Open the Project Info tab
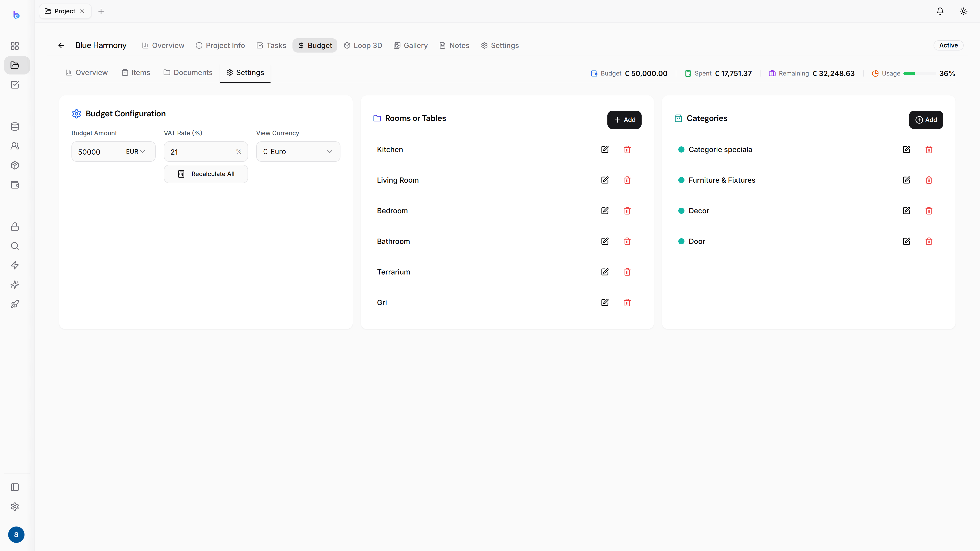This screenshot has height=551, width=980. point(220,46)
